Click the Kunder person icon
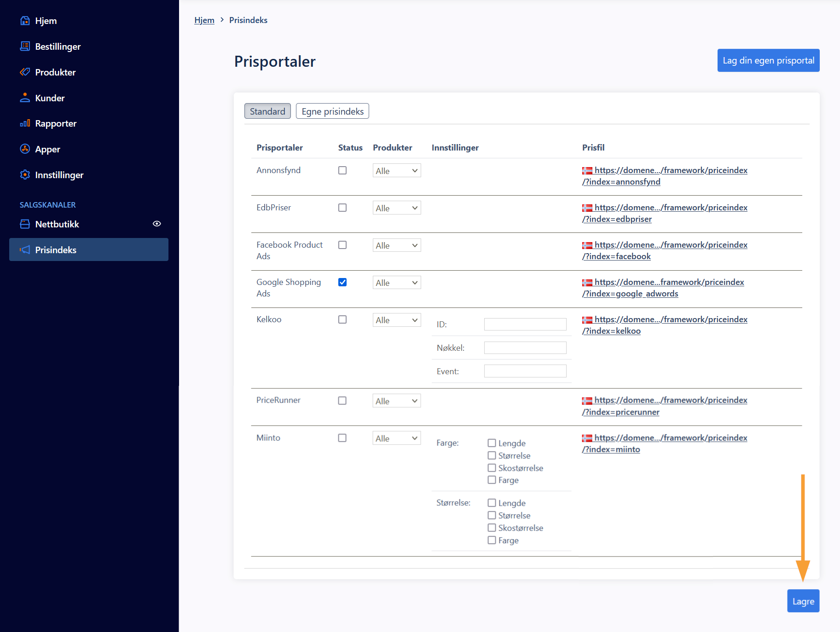Screen dimensions: 840x632 pos(25,98)
